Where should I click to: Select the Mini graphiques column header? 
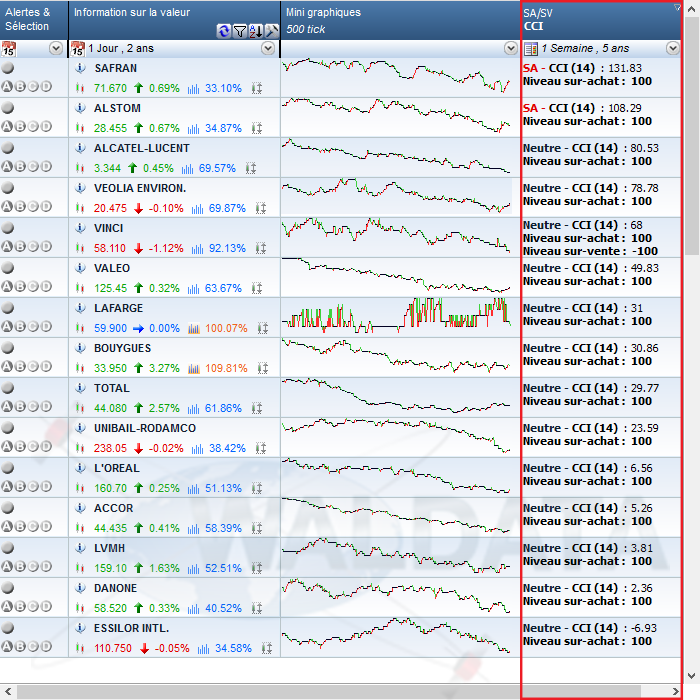[x=400, y=20]
